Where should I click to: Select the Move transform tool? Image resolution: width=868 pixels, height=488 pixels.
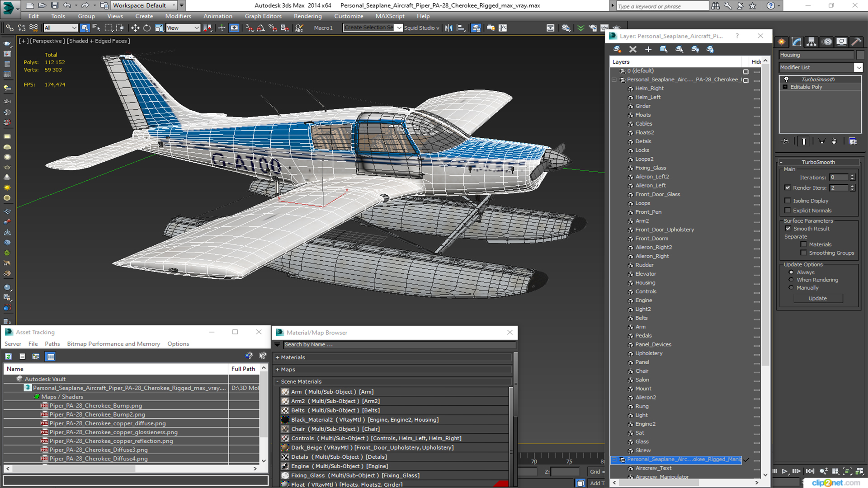(135, 28)
